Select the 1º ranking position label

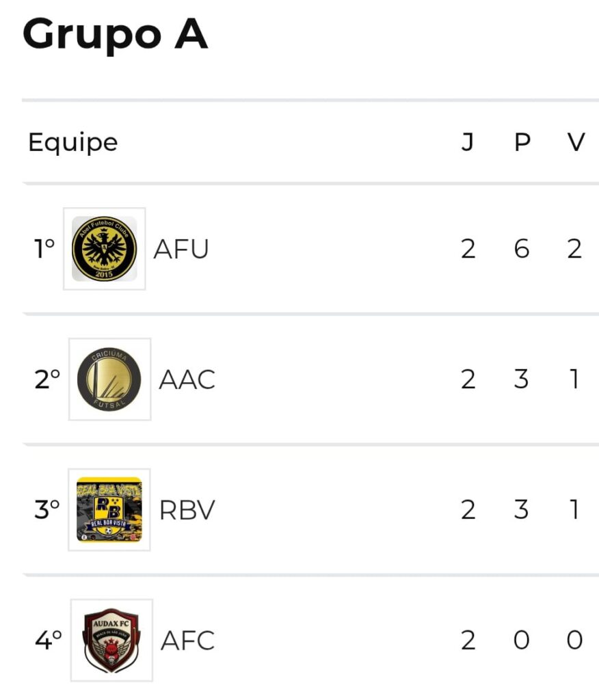coord(44,250)
